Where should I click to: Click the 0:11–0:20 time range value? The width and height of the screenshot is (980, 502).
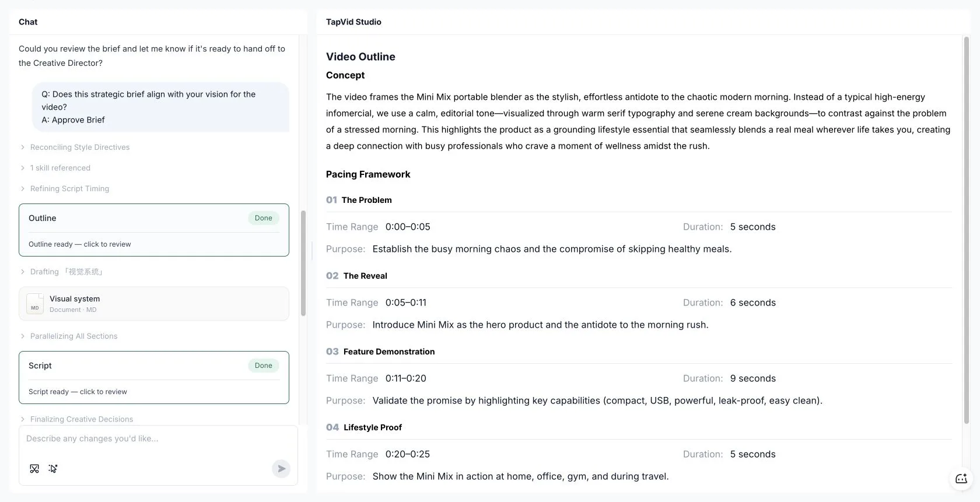406,378
